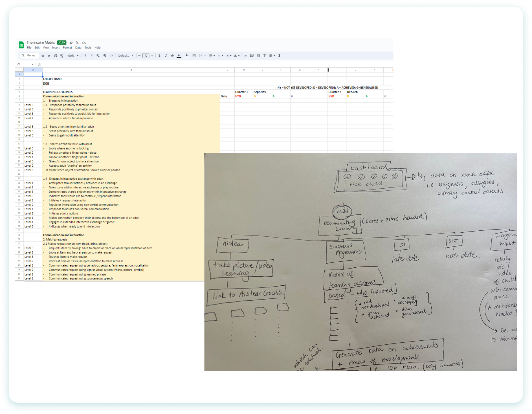Insert a link using link icon
Image resolution: width=532 pixels, height=414 pixels.
245,56
